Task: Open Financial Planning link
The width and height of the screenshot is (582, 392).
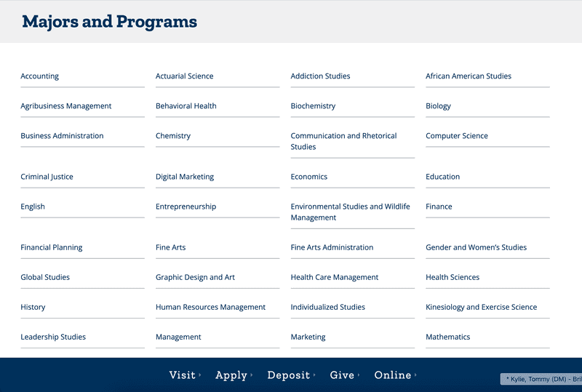Action: [x=52, y=247]
